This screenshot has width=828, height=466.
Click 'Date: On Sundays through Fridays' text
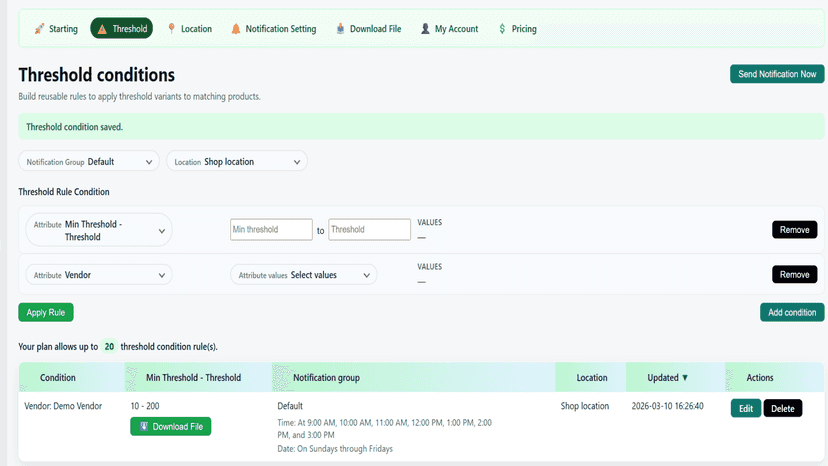[x=335, y=449]
